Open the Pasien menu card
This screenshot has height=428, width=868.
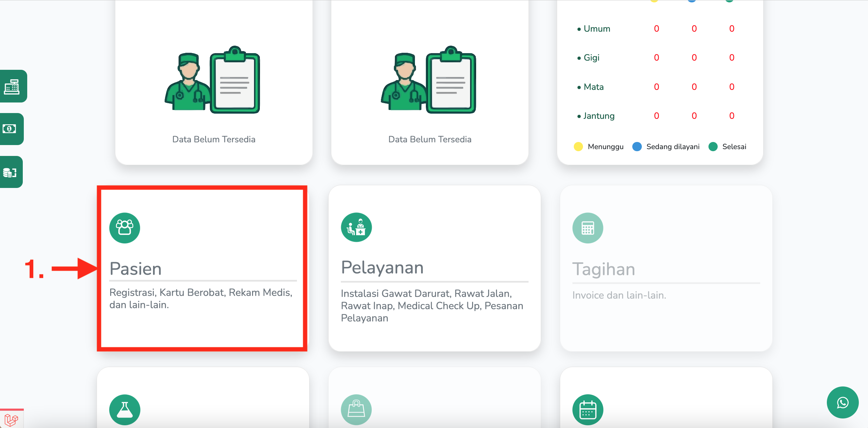coord(202,268)
